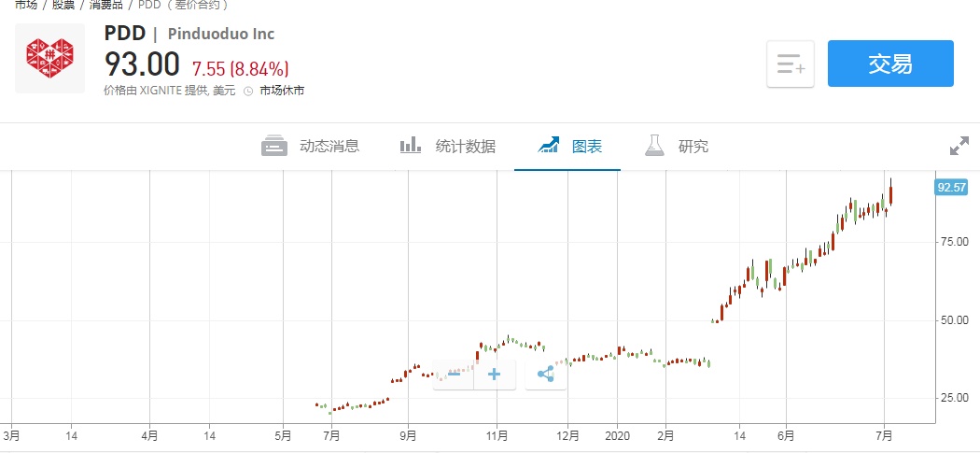This screenshot has height=453, width=980.
Task: Click the 9月 label on time axis
Action: 408,435
